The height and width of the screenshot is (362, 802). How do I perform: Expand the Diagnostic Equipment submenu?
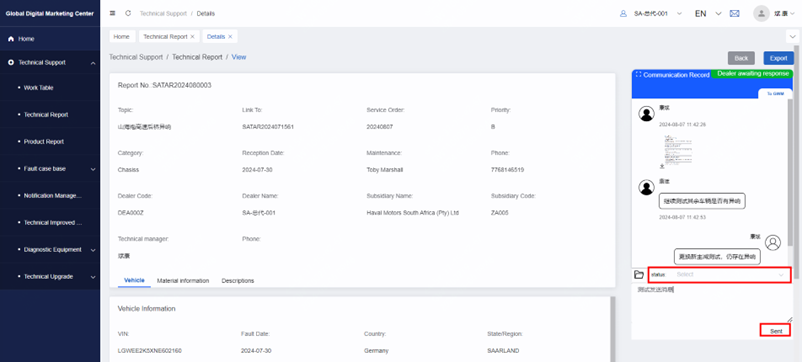[x=93, y=250]
